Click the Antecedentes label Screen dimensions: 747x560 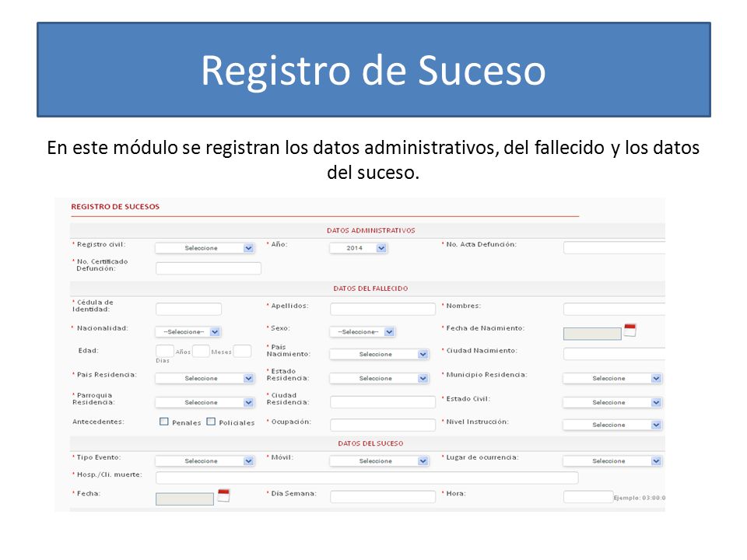point(98,422)
